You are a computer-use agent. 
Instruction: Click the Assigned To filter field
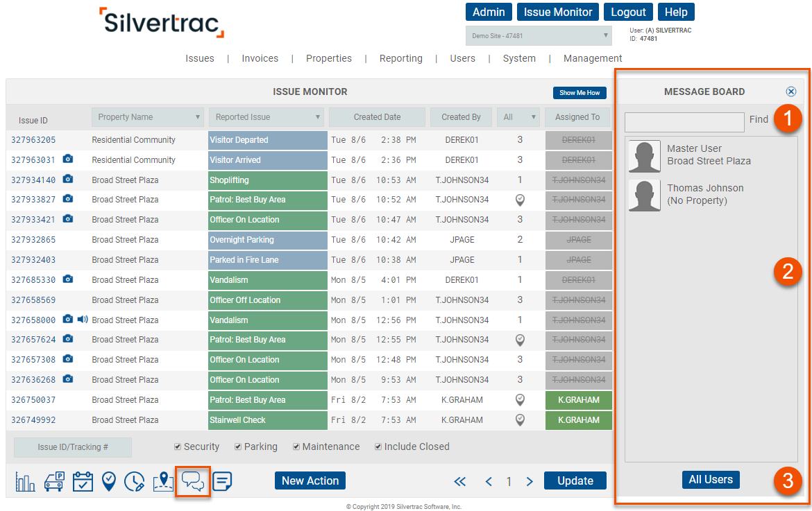[x=577, y=117]
